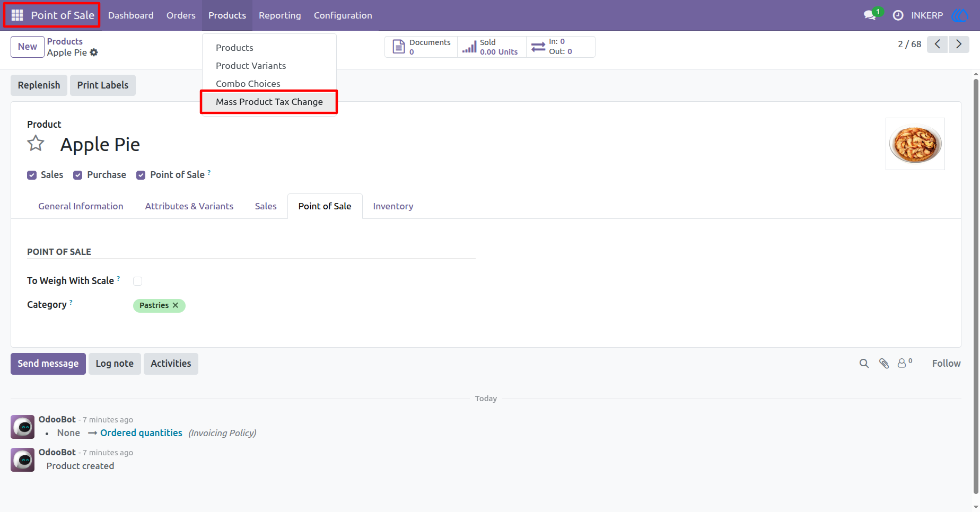Switch to the Inventory tab
The image size is (980, 512).
pos(393,206)
